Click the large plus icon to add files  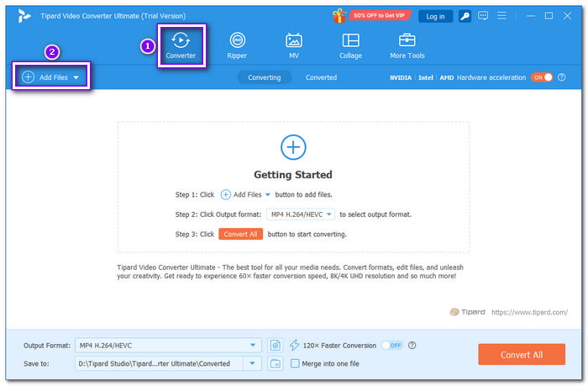pos(293,147)
